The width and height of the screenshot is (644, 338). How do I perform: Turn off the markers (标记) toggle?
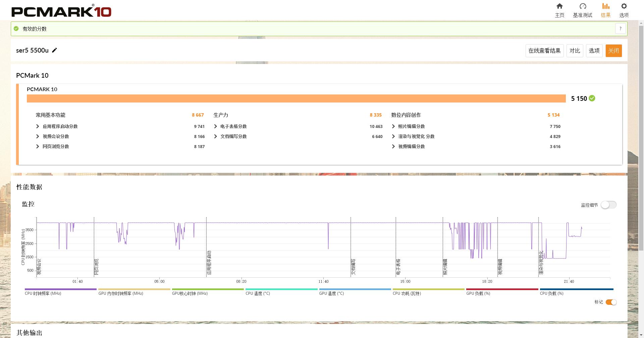pos(611,302)
